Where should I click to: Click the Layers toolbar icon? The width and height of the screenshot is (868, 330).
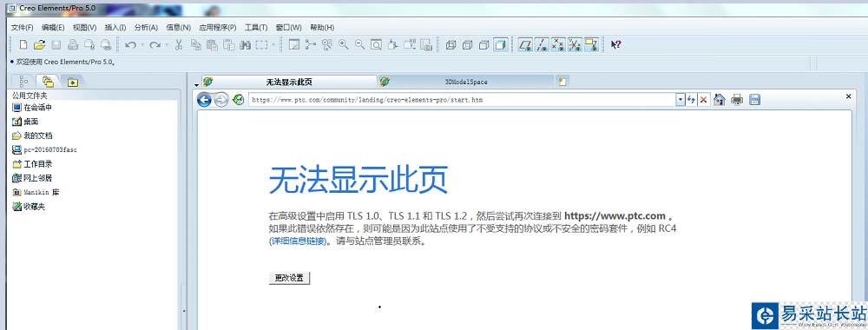click(x=426, y=45)
